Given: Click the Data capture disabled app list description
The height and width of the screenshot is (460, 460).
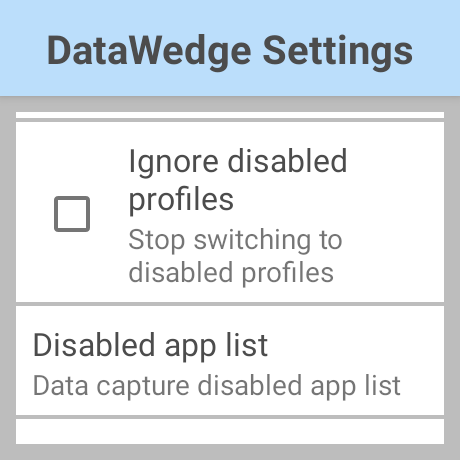Looking at the screenshot, I should (x=217, y=386).
